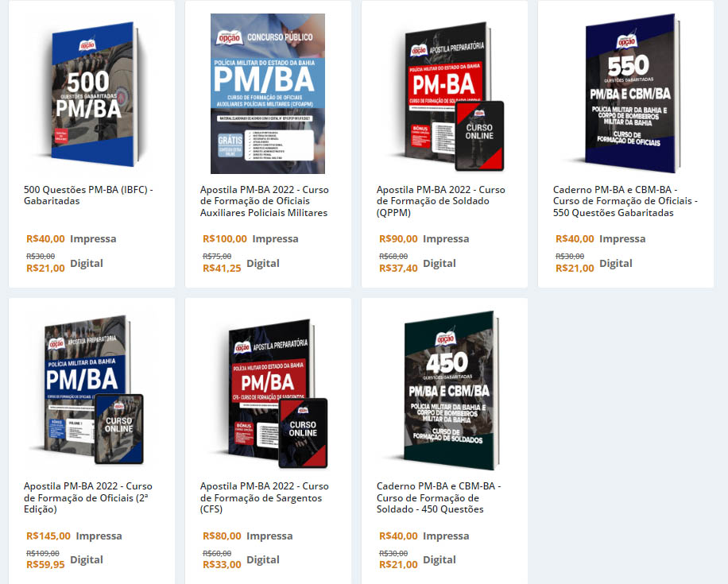Select the R$90,00 Impressa price option
The height and width of the screenshot is (584, 728).
[424, 239]
